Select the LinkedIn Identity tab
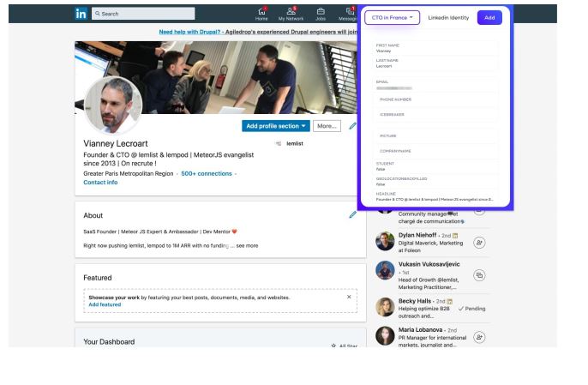Image resolution: width=588 pixels, height=385 pixels. tap(448, 18)
